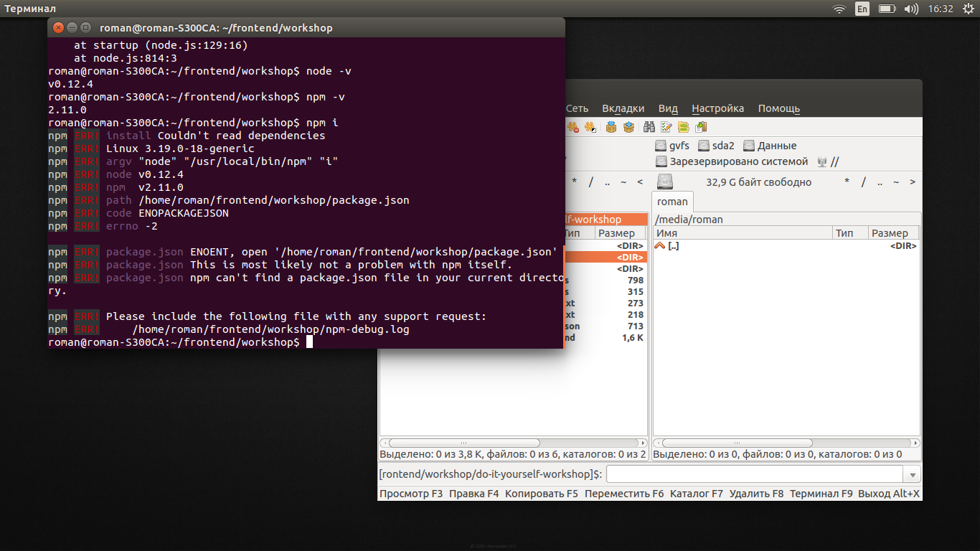Click the 16:32 clock

click(941, 9)
